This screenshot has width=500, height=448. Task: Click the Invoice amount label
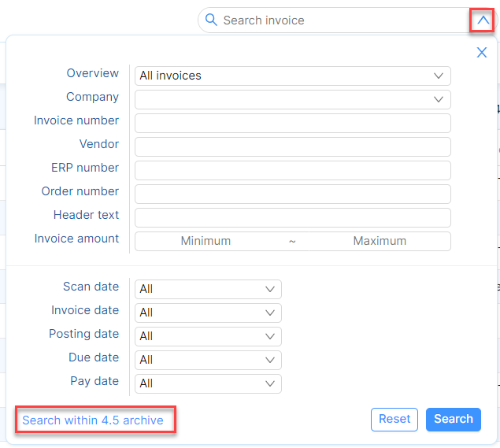click(76, 239)
